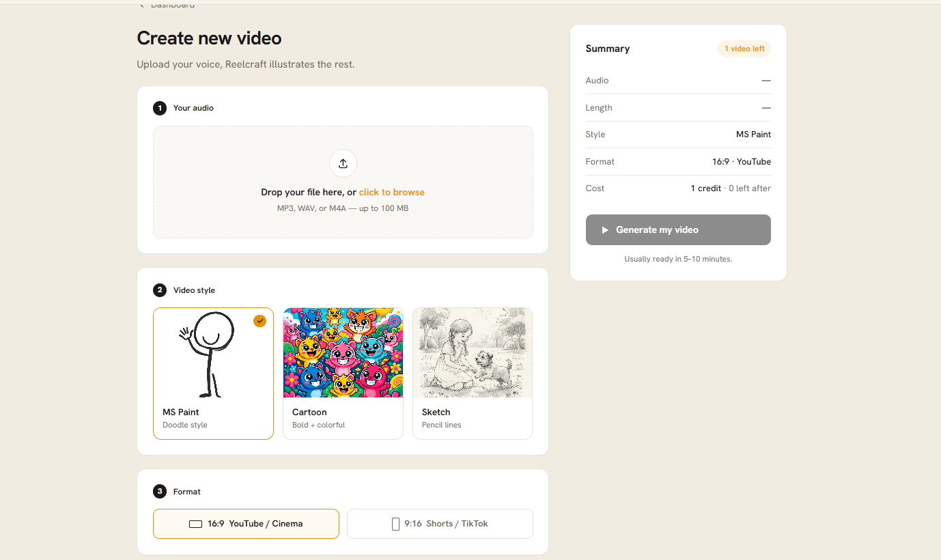Select the Sketch video style card

473,374
